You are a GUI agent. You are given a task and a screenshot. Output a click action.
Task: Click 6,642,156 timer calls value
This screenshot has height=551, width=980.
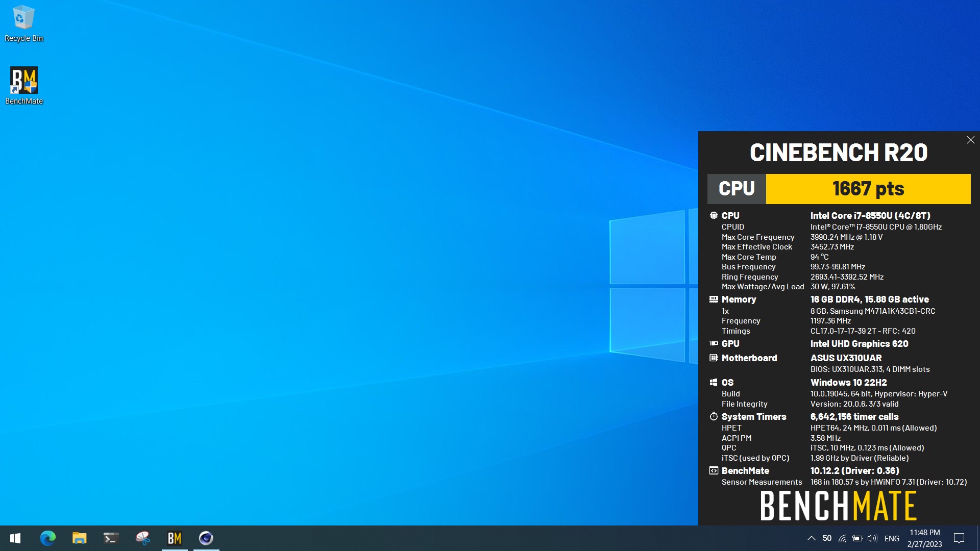[x=854, y=417]
